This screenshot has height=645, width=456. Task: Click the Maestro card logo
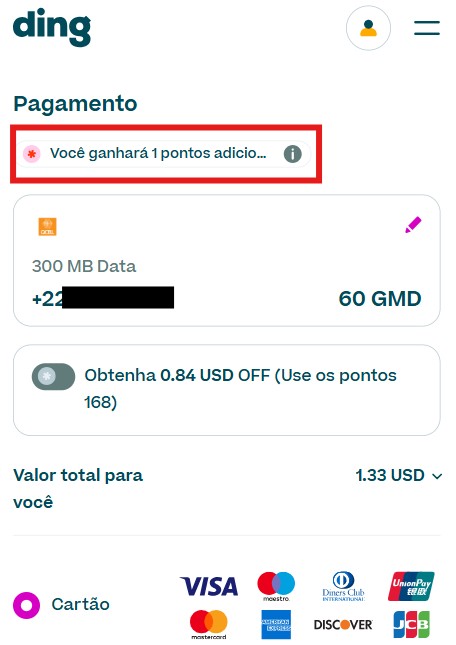tap(276, 586)
